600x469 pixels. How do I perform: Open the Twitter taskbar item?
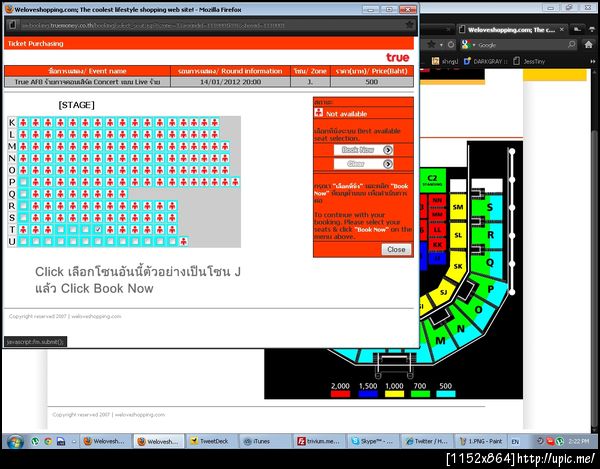click(x=426, y=441)
